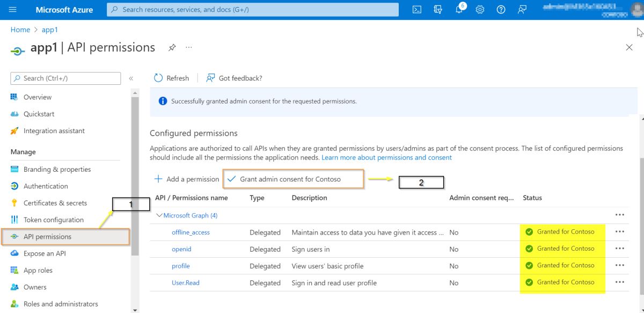Open Integration assistant in the sidebar

(54, 130)
